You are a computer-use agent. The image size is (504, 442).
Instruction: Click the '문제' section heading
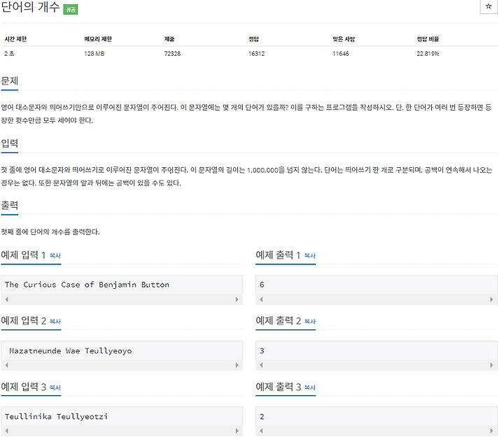coord(10,80)
